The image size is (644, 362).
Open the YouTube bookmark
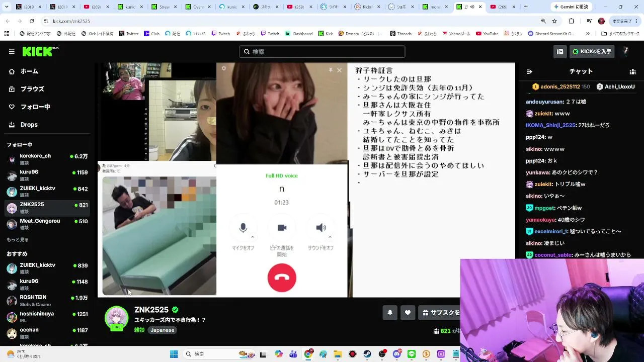coord(487,34)
